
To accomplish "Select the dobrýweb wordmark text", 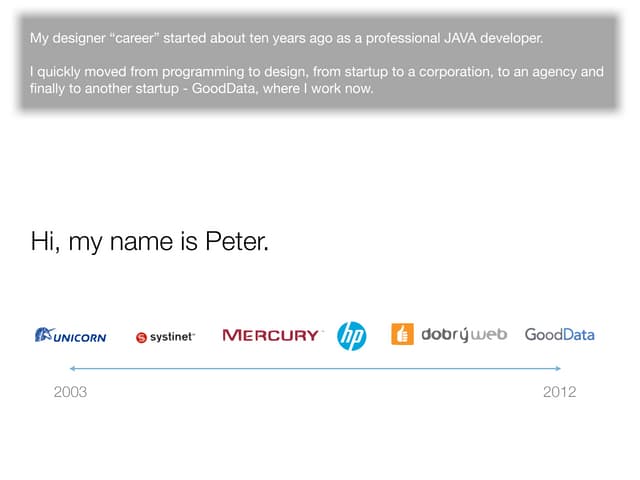I will (464, 334).
